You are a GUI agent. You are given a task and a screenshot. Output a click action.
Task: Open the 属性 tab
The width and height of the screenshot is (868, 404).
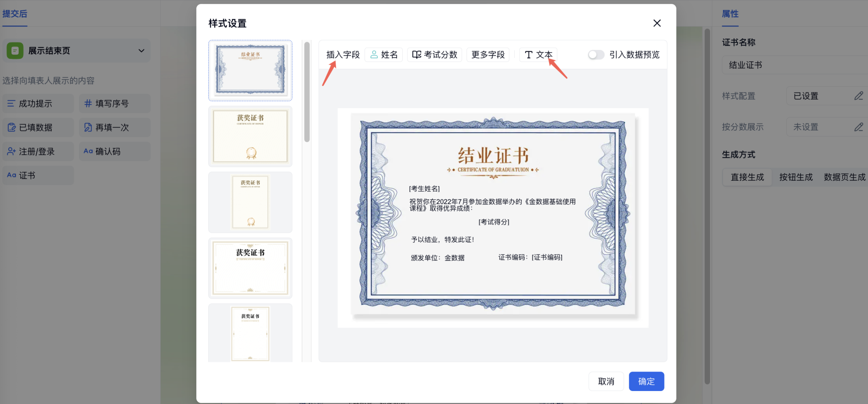[730, 14]
